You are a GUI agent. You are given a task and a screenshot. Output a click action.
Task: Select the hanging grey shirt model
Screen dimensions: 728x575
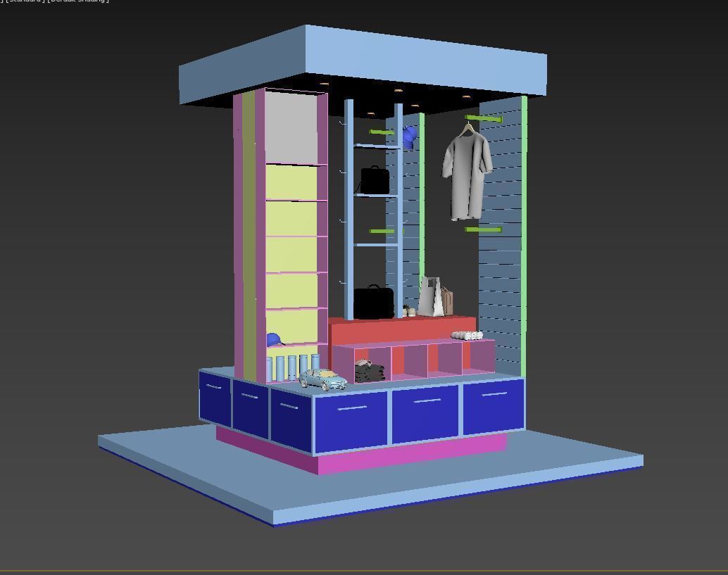(467, 175)
